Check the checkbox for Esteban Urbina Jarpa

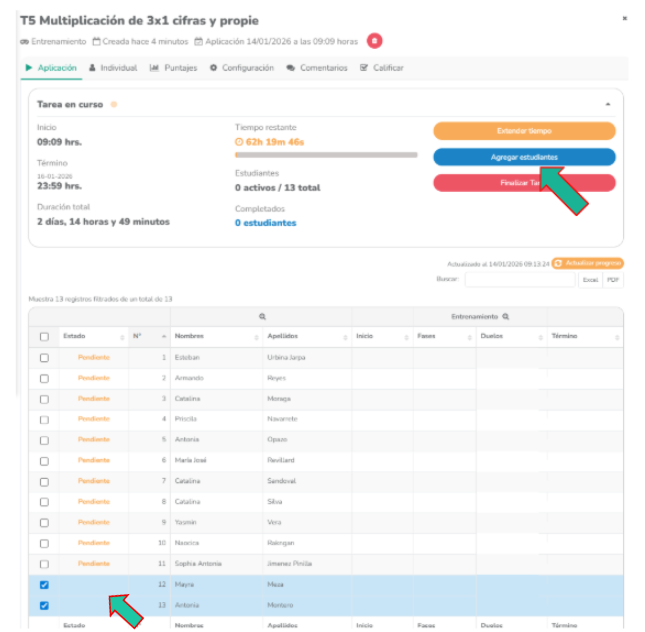pos(44,357)
